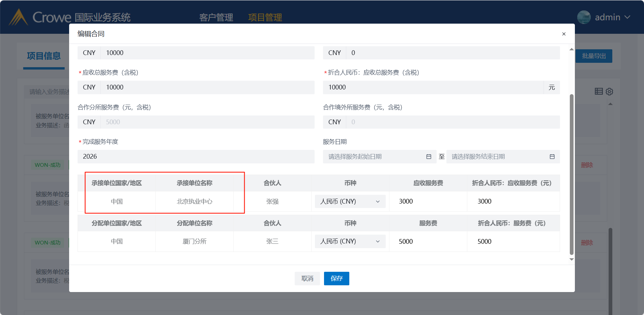Edit 折合人民币 应收服务费 for 北京执业中心
This screenshot has width=644, height=315.
[x=514, y=202]
